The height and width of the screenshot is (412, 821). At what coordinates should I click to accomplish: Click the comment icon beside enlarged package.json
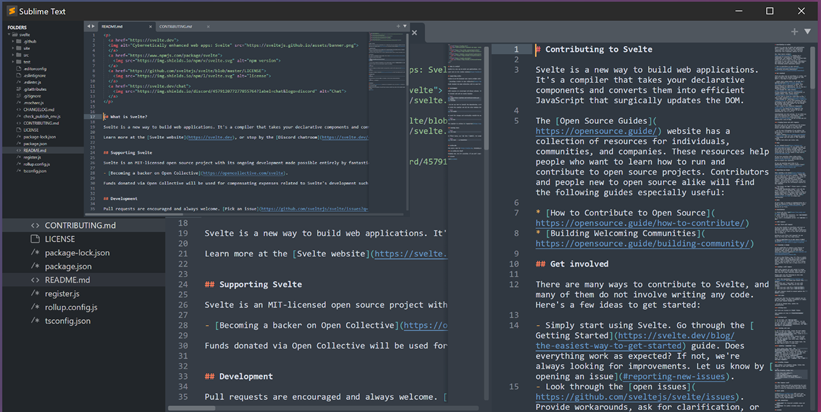[35, 266]
